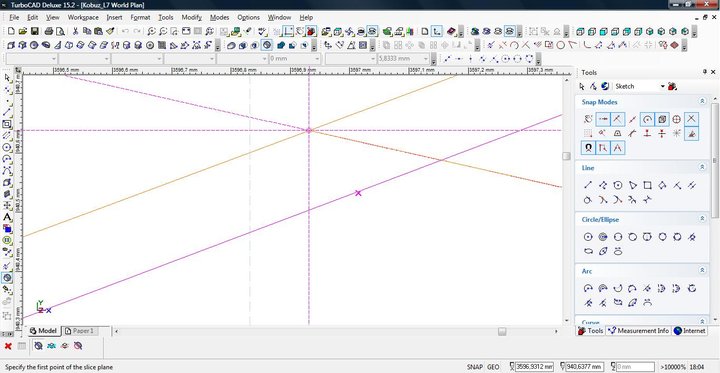Collapse the Circle/Ellipse section
The image size is (720, 373).
coord(702,219)
